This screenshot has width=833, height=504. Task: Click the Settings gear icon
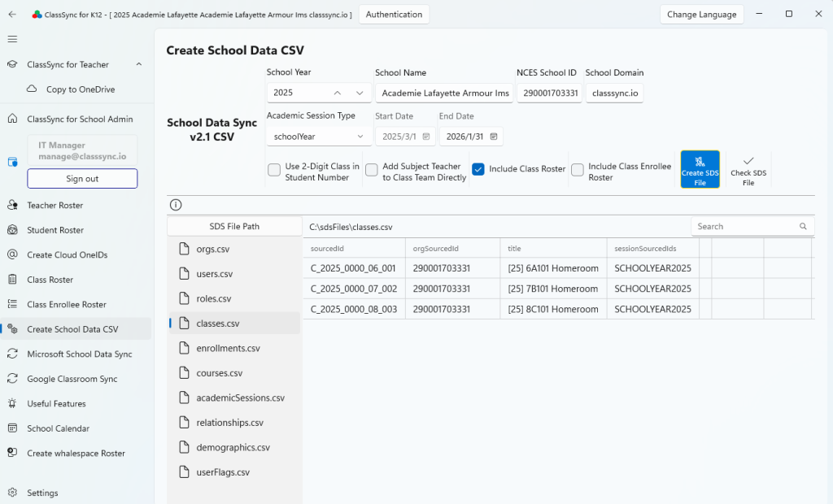pos(12,493)
